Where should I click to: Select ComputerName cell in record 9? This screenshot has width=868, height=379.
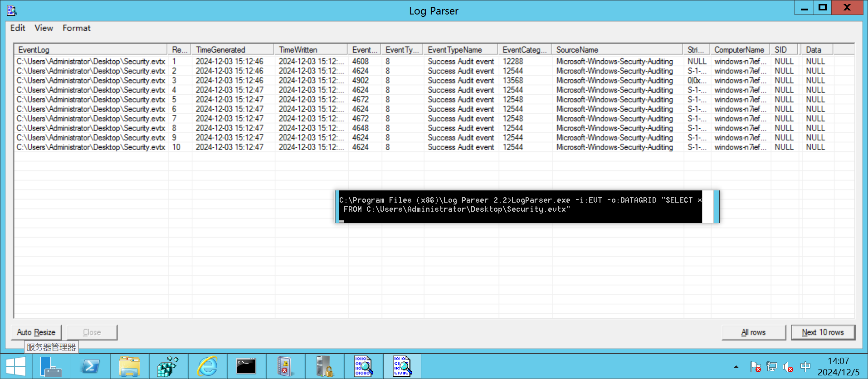click(740, 137)
